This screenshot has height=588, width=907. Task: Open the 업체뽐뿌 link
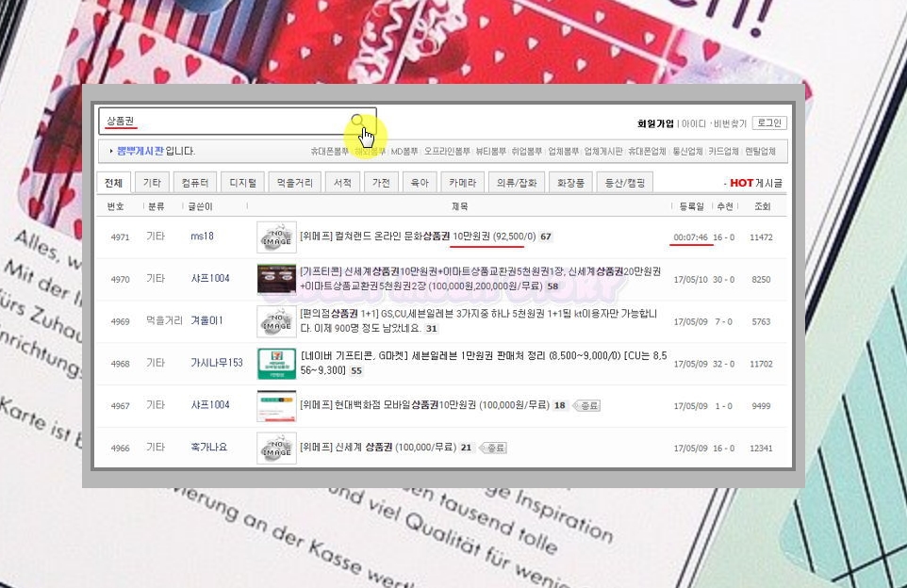563,151
